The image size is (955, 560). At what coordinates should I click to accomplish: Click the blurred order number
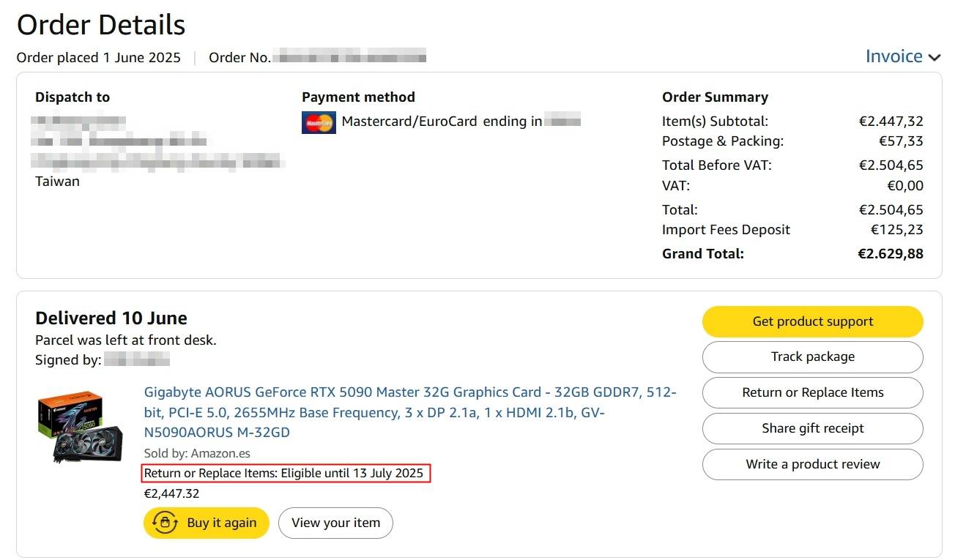[349, 57]
